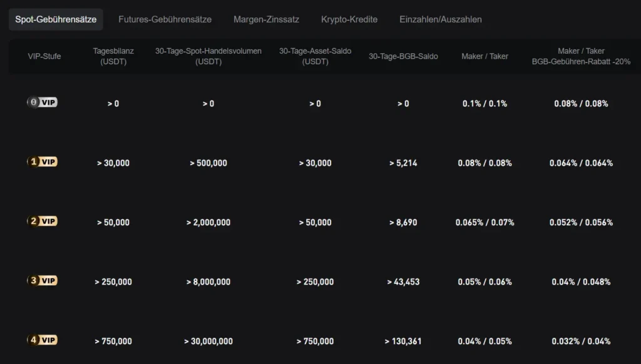Click the VIP 1 badge icon
Image resolution: width=641 pixels, height=364 pixels.
(x=42, y=161)
